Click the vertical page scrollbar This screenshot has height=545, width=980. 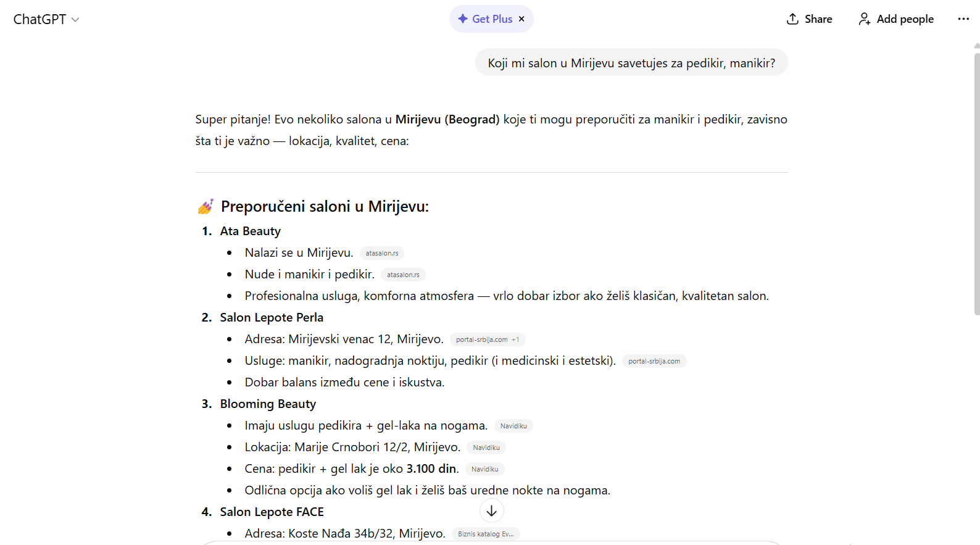pos(976,185)
